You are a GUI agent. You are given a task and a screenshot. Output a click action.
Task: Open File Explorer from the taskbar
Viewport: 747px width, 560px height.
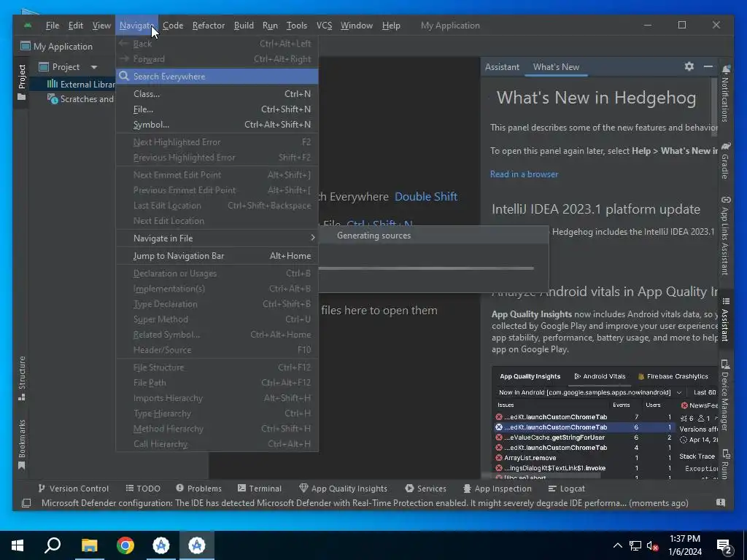[x=89, y=545]
